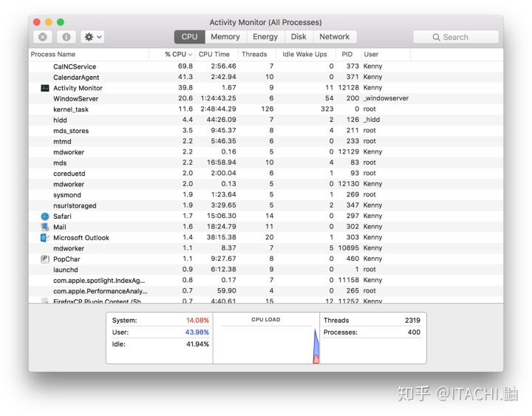Click the System 14.08% value
The image size is (532, 416).
pyautogui.click(x=197, y=321)
